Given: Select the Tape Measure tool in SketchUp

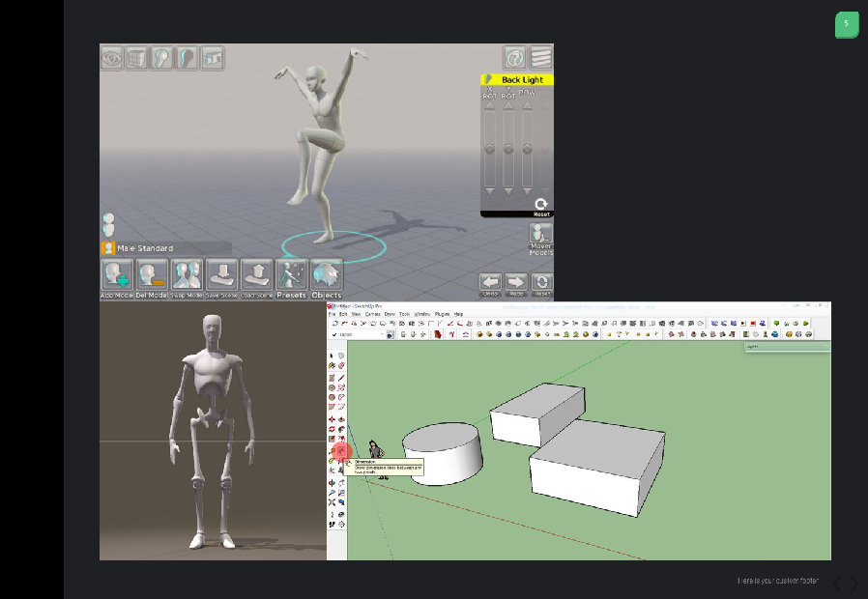Looking at the screenshot, I should coord(332,451).
